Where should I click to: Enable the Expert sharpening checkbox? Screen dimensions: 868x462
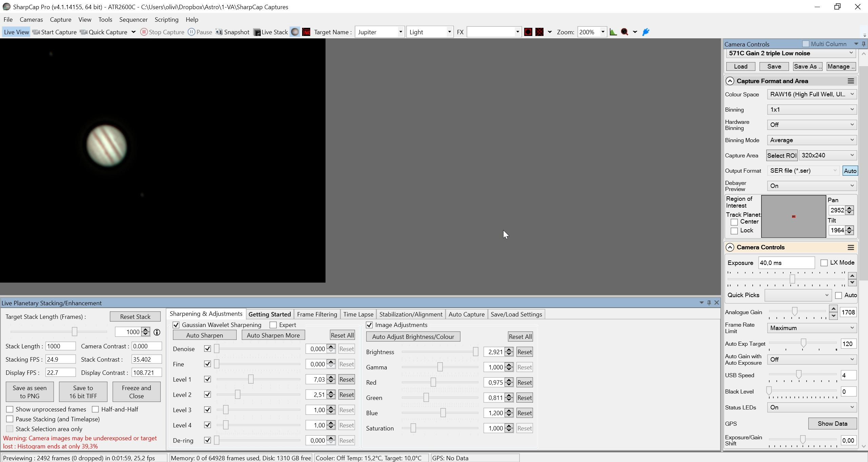click(273, 325)
